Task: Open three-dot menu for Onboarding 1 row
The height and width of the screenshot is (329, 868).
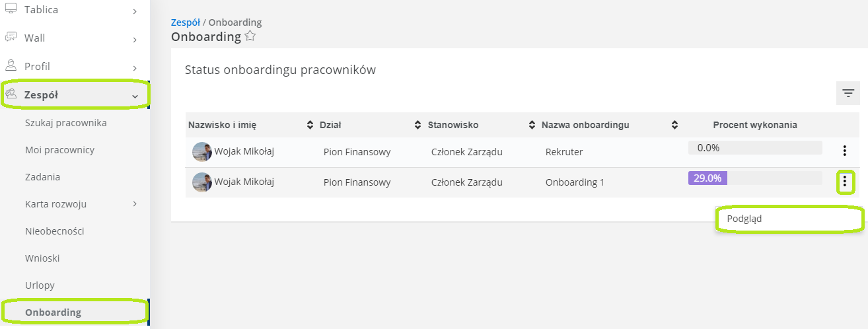Action: [x=845, y=182]
